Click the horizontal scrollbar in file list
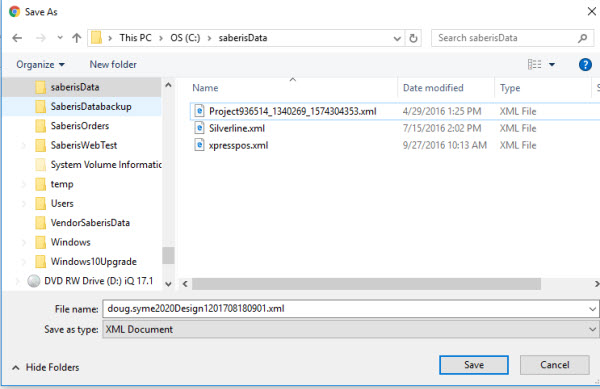The height and width of the screenshot is (389, 600). 366,284
